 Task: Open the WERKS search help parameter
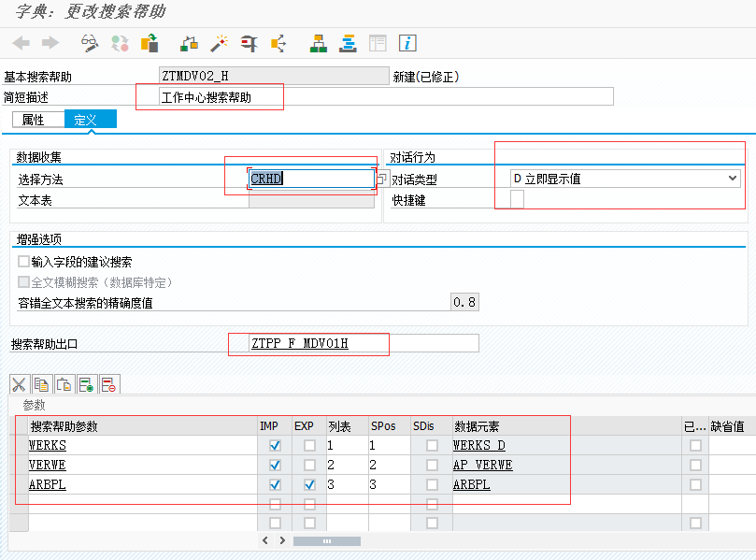[48, 445]
